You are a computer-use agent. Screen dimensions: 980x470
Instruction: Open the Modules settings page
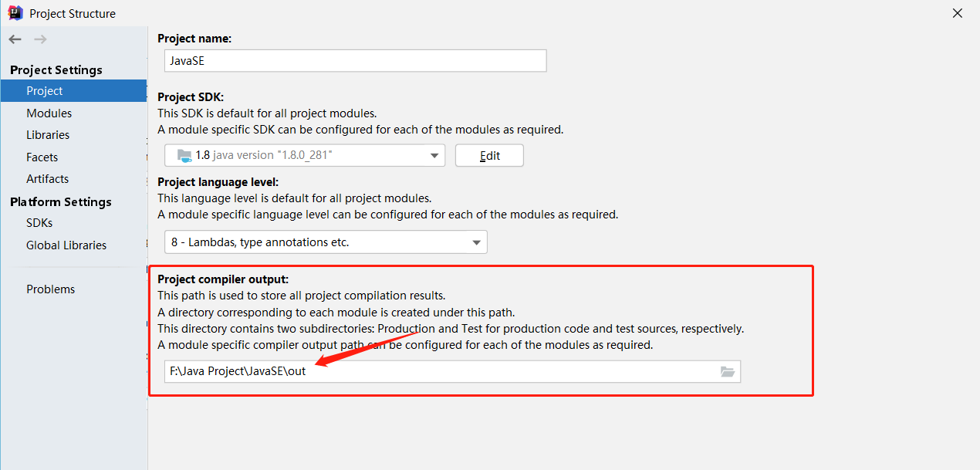[49, 113]
